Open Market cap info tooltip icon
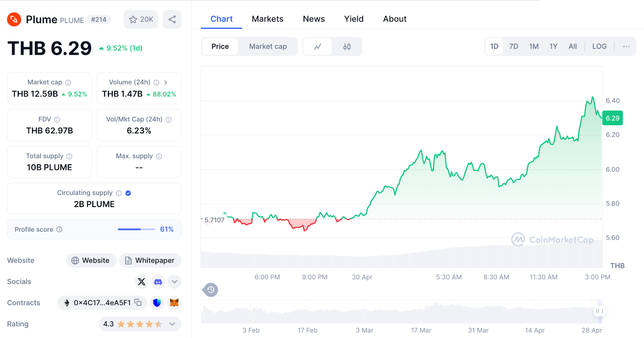The width and height of the screenshot is (644, 338). coord(68,83)
